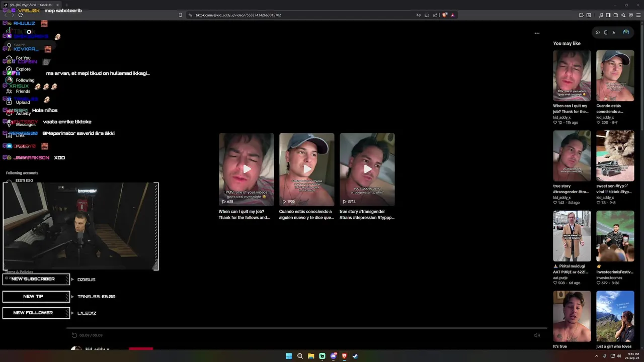Open the Brave VPN shield icon

[631, 15]
